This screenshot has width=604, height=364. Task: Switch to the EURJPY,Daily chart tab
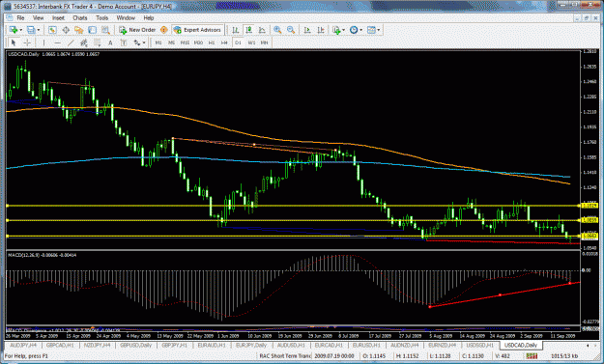[x=251, y=345]
